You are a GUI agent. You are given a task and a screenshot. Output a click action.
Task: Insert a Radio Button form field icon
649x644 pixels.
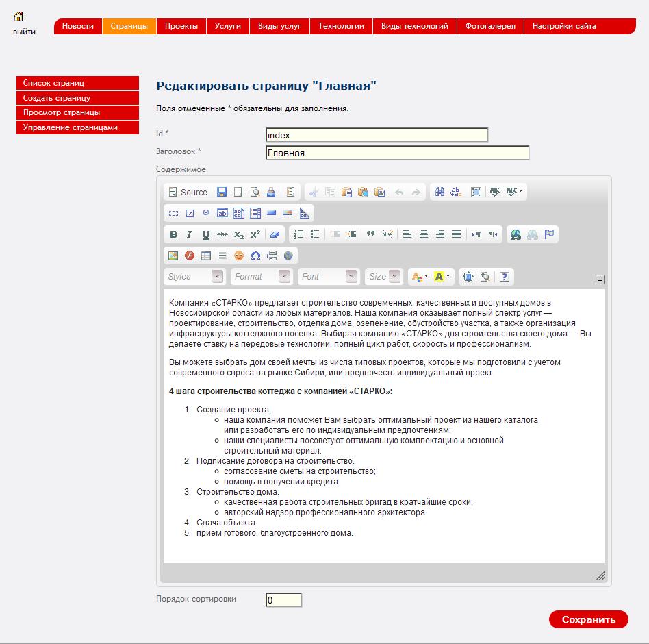pyautogui.click(x=206, y=213)
